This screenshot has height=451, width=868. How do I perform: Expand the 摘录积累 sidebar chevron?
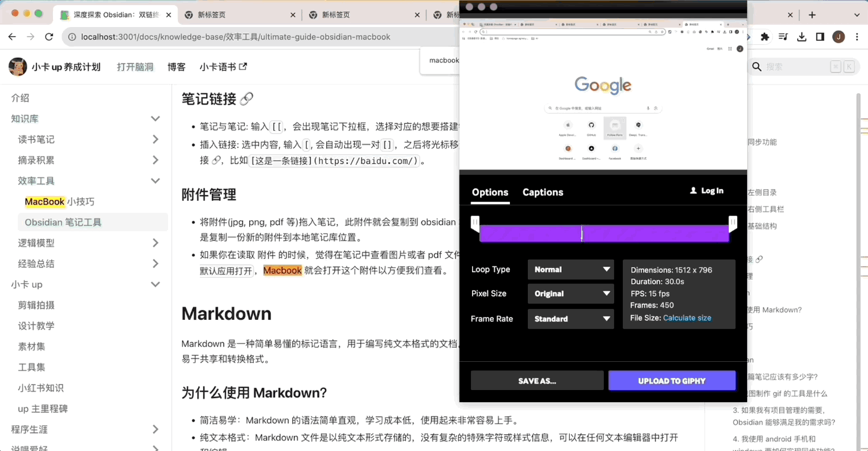(155, 160)
